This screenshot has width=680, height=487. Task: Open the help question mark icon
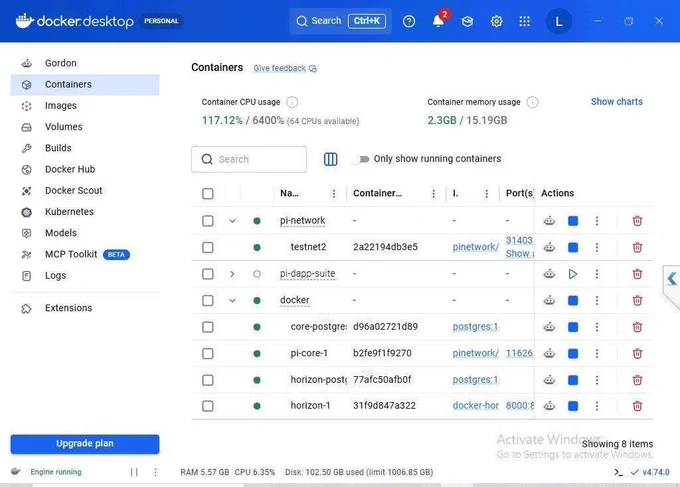409,21
